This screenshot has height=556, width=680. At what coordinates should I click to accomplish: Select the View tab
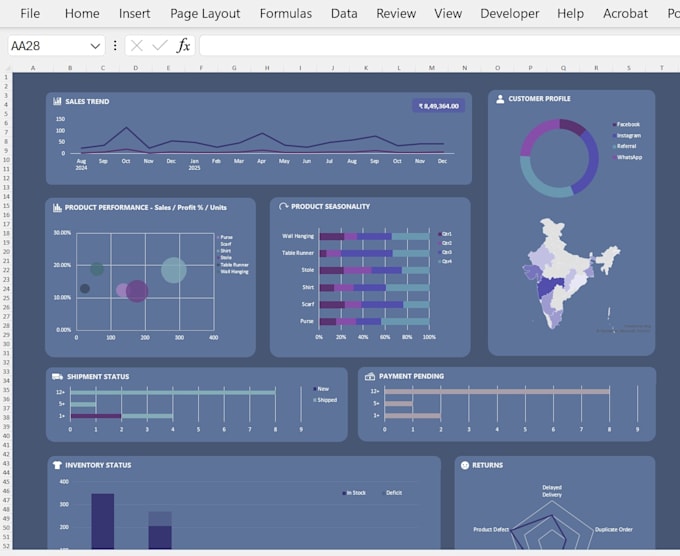[448, 13]
